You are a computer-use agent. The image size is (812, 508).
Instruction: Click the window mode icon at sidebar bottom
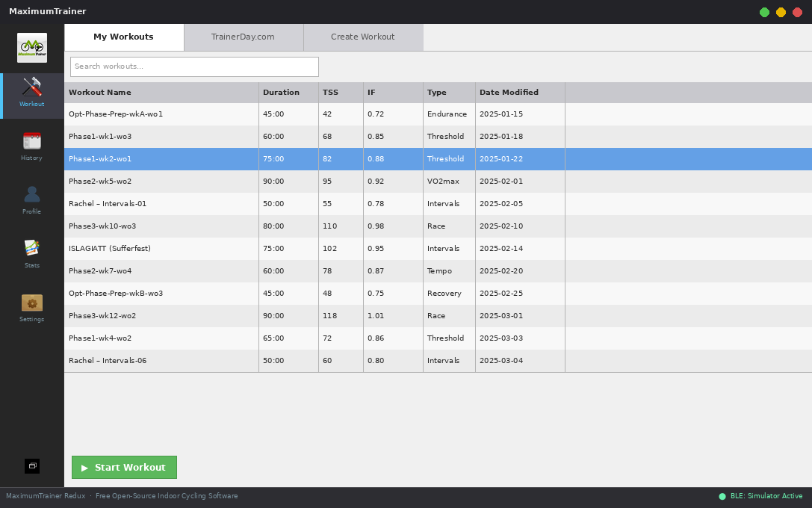31,465
